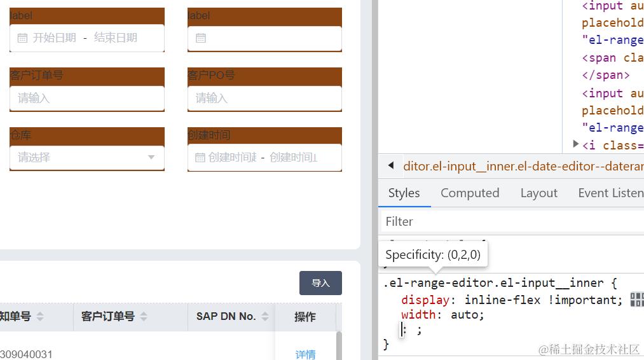Click the 导入 import button

coord(320,283)
